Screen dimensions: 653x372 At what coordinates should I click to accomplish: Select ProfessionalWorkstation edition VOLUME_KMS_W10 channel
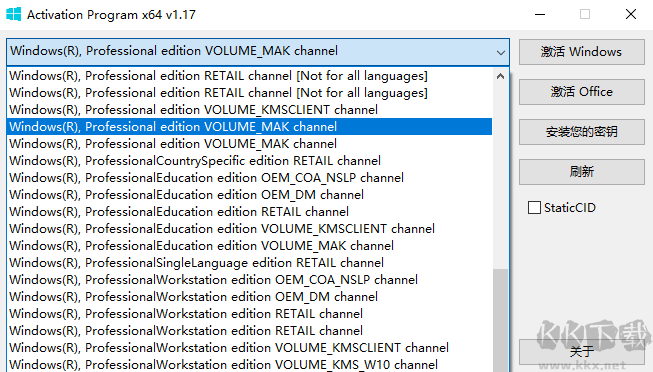(249, 364)
